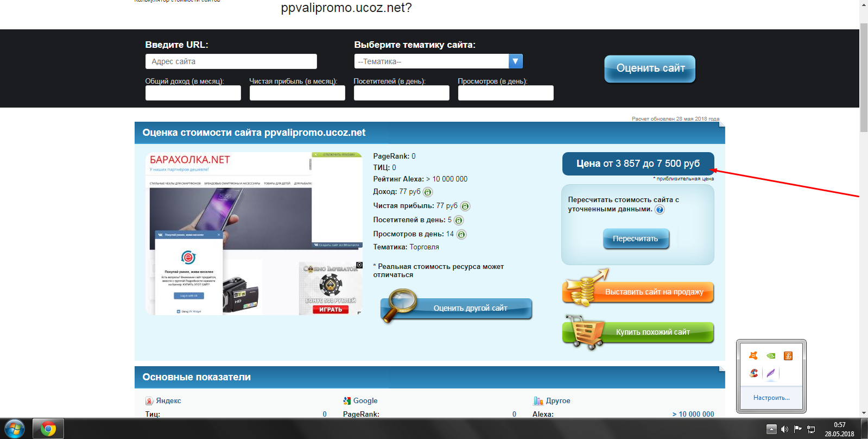Click the ТИЦ: 0 line in summary
Image resolution: width=868 pixels, height=439 pixels.
[385, 167]
